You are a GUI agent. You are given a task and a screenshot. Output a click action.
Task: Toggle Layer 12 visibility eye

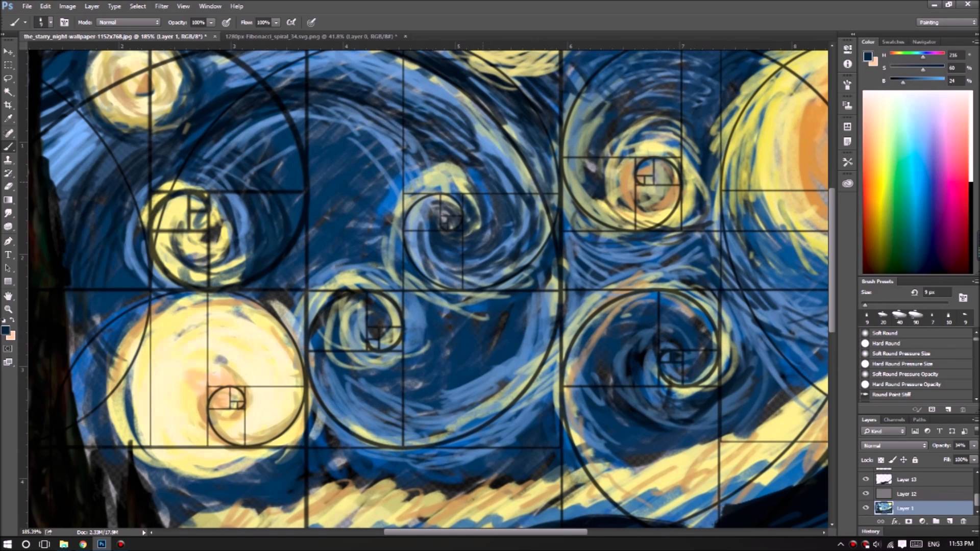click(x=866, y=493)
